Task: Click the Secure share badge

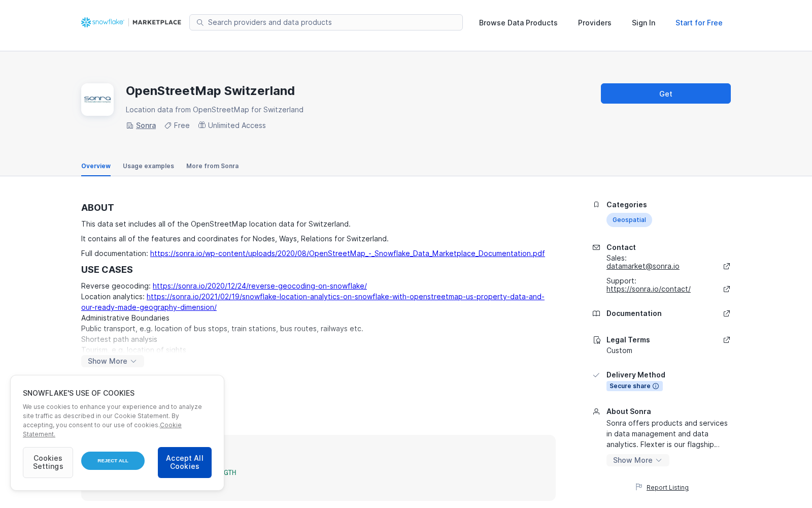Action: tap(634, 386)
